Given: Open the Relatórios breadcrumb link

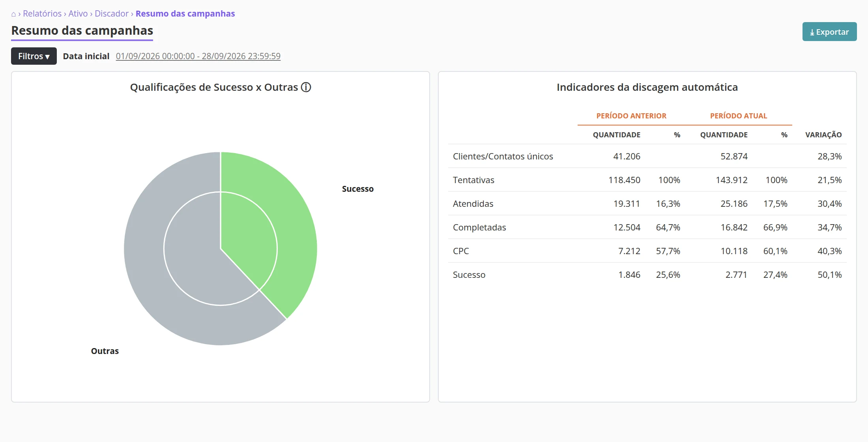Looking at the screenshot, I should [x=42, y=13].
